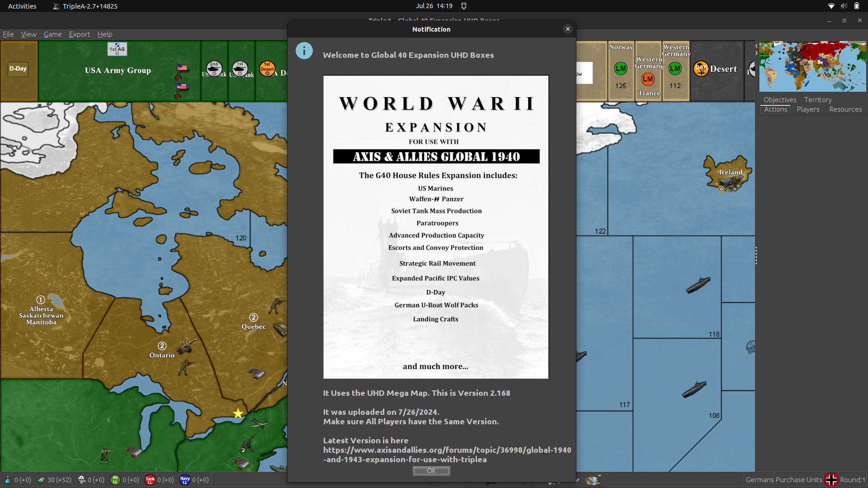
Task: Click the green LM marker under Norway
Action: (x=621, y=69)
